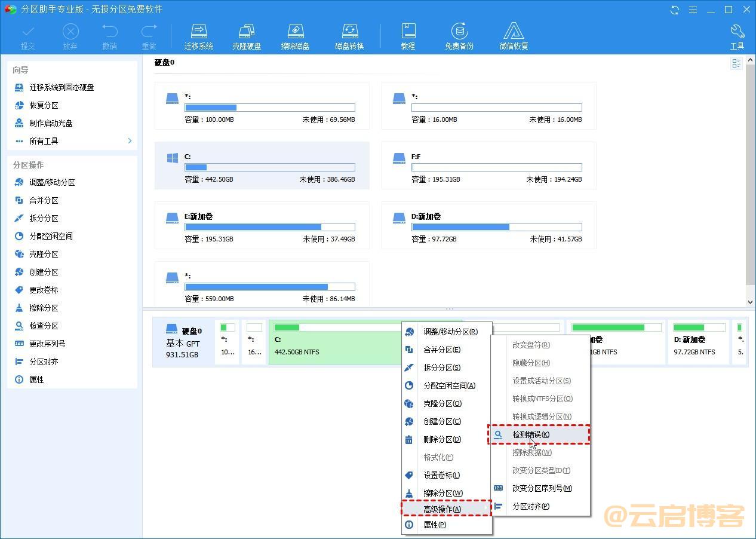Viewport: 756px width, 539px height.
Task: Expand 所有工具 arrow in sidebar
Action: pos(130,141)
